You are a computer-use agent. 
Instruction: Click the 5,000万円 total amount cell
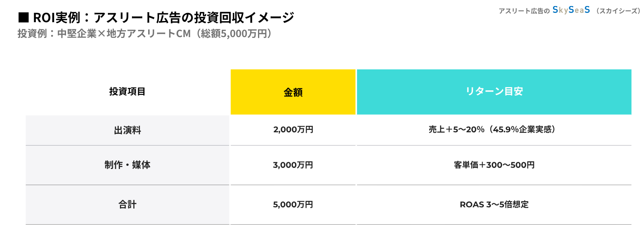pyautogui.click(x=293, y=204)
